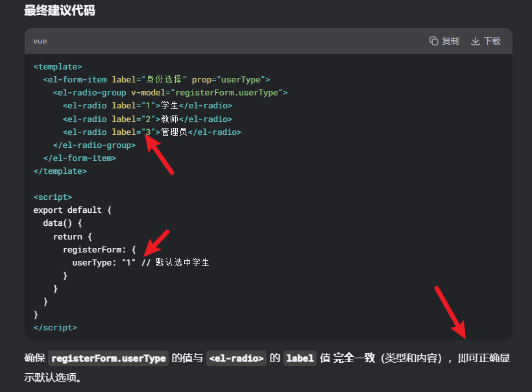This screenshot has width=532, height=392.
Task: Click the export default line
Action: pos(72,210)
